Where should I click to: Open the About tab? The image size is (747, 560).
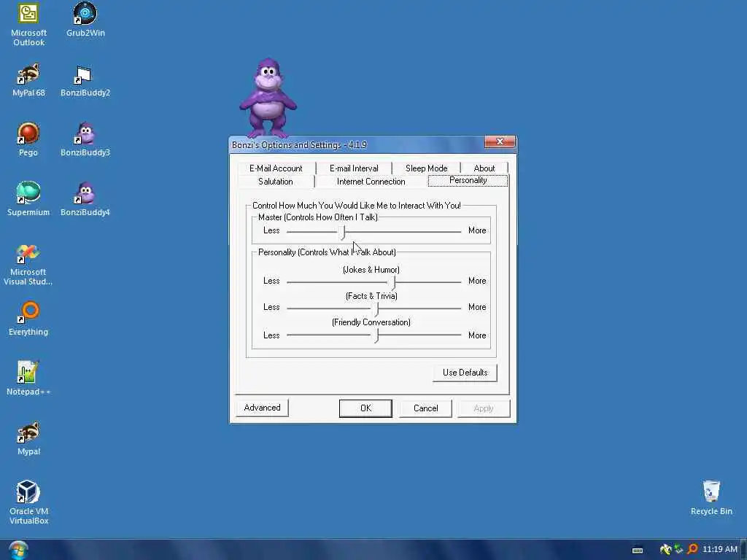[x=484, y=168]
